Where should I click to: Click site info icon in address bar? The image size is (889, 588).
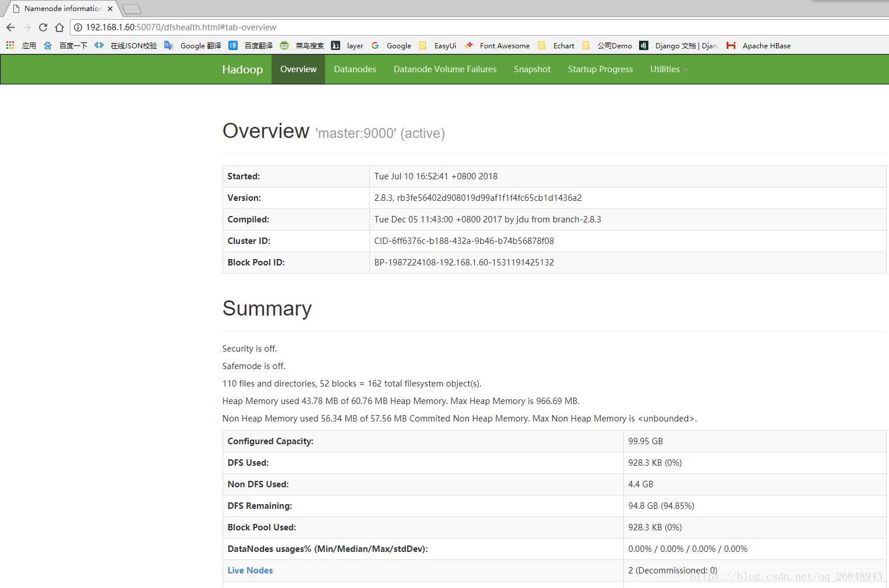(x=78, y=27)
